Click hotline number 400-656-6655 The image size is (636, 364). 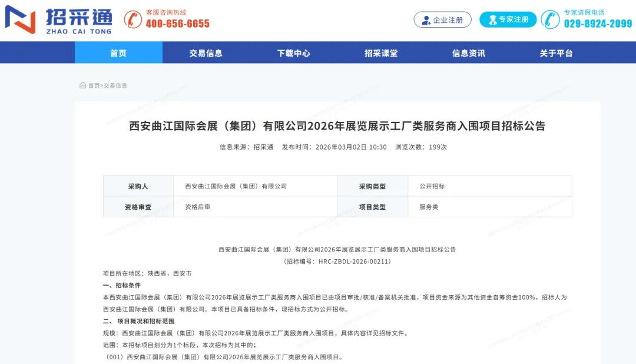178,24
